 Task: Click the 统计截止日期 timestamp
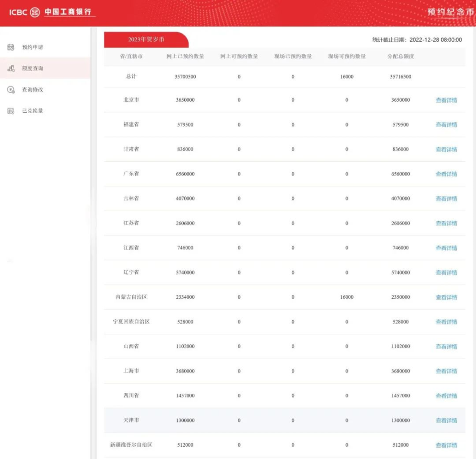point(417,40)
